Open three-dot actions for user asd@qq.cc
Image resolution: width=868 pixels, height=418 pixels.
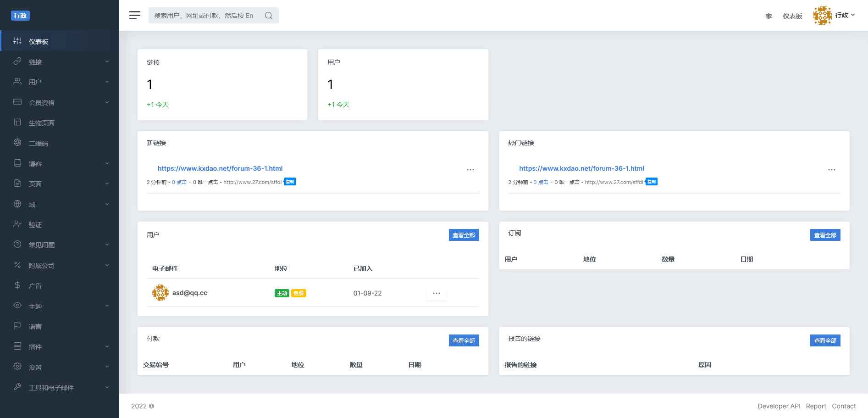(436, 293)
